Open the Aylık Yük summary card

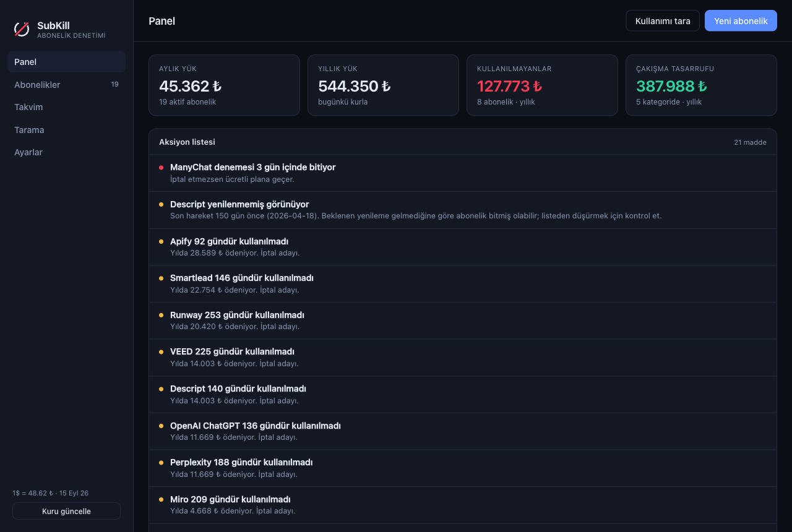pyautogui.click(x=224, y=85)
